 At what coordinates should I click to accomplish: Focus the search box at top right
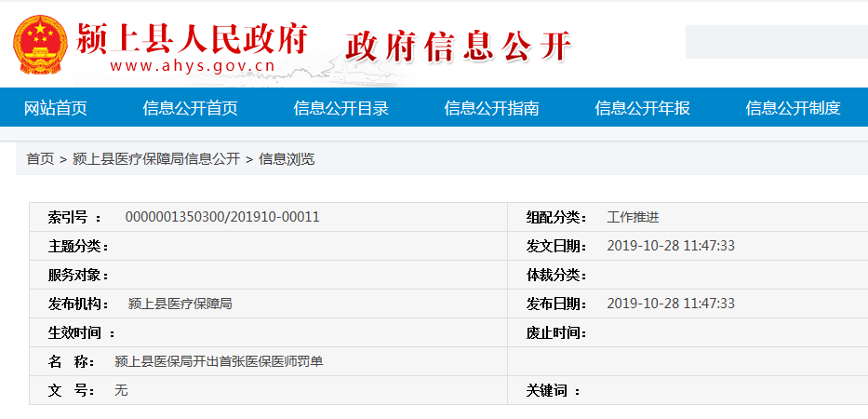coord(777,42)
